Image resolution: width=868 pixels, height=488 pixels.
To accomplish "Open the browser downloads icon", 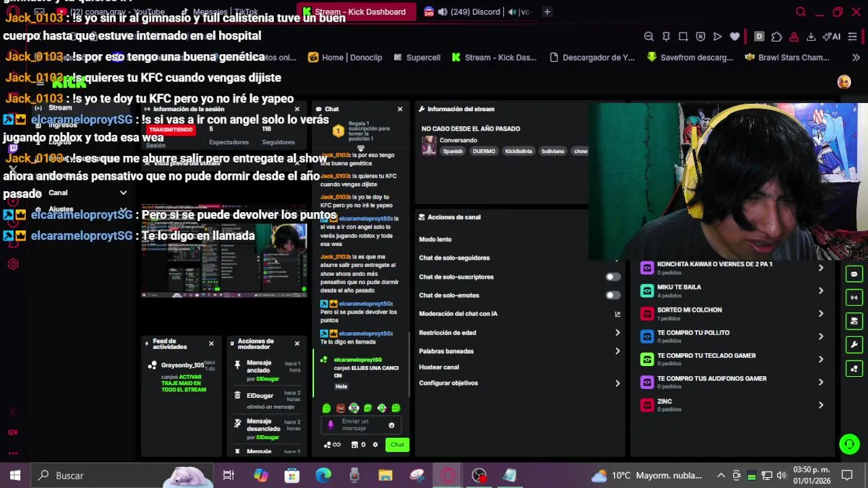I will pos(811,37).
